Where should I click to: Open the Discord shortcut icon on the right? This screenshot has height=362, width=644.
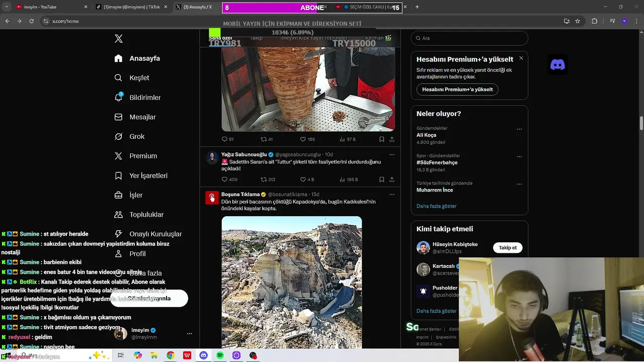pyautogui.click(x=557, y=65)
